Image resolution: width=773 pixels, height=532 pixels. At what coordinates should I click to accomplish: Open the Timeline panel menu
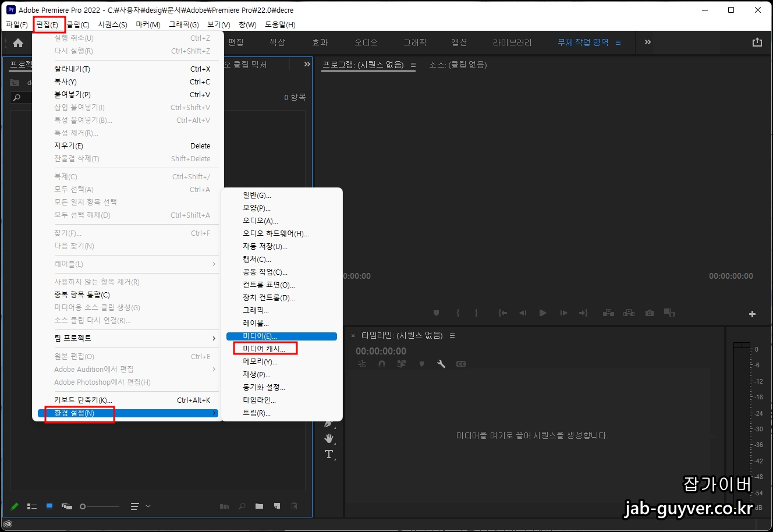tap(452, 336)
